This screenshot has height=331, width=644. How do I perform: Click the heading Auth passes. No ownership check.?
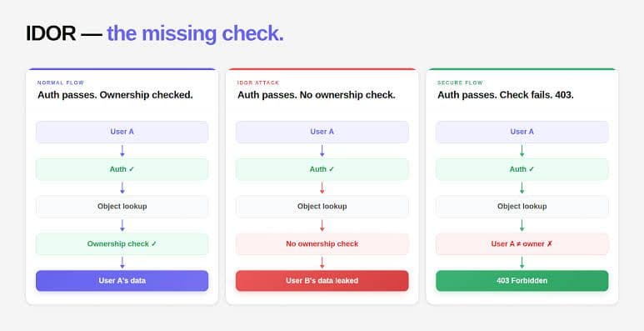pos(317,95)
